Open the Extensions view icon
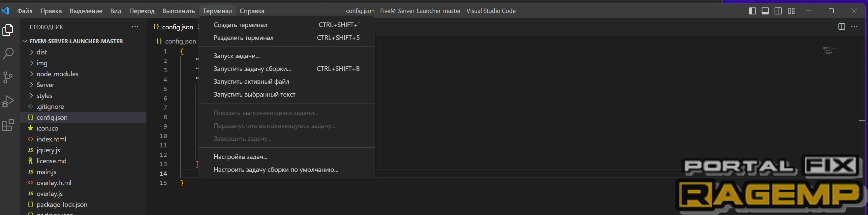Viewport: 868px width, 215px height. (x=8, y=125)
